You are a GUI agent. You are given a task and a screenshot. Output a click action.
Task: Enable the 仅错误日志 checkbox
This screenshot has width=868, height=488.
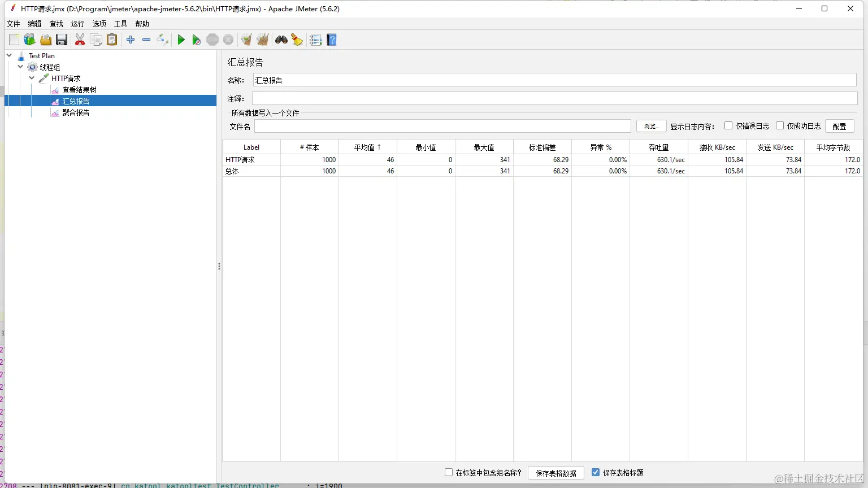click(x=728, y=126)
